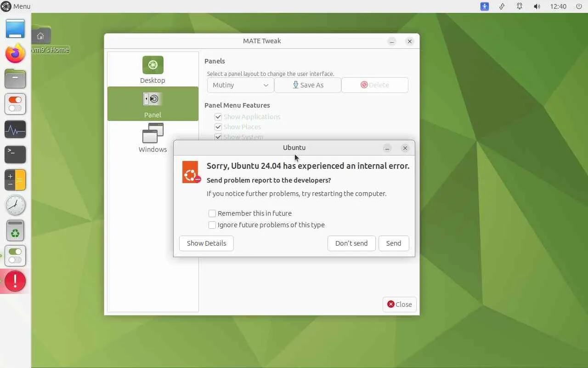Open the volume speaker indicator
This screenshot has width=588, height=368.
pos(537,6)
